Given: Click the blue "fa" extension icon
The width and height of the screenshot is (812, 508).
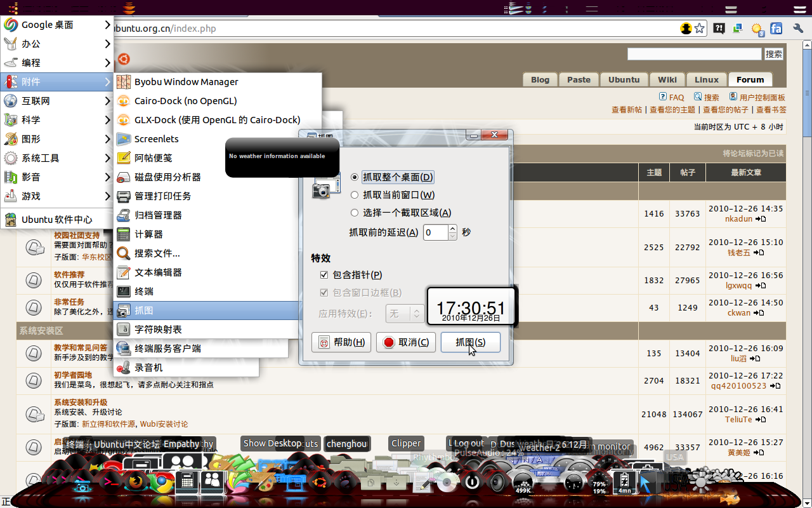Looking at the screenshot, I should [x=776, y=29].
